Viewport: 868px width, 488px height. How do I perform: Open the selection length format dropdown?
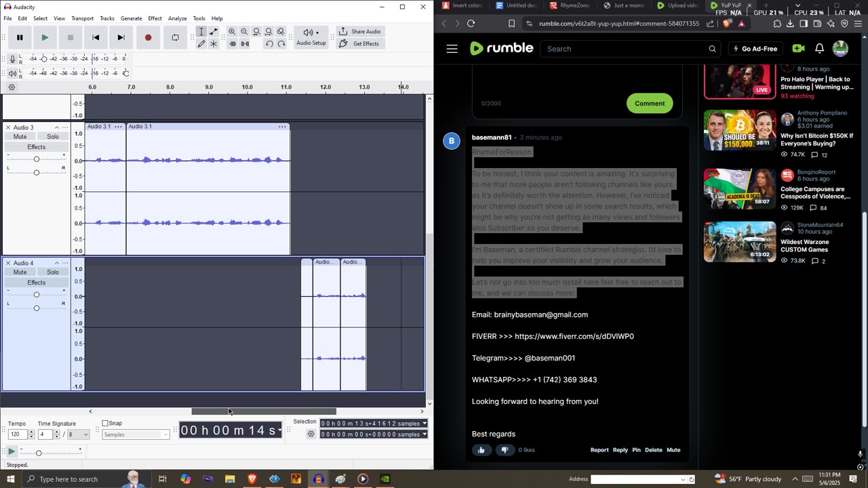pyautogui.click(x=425, y=434)
